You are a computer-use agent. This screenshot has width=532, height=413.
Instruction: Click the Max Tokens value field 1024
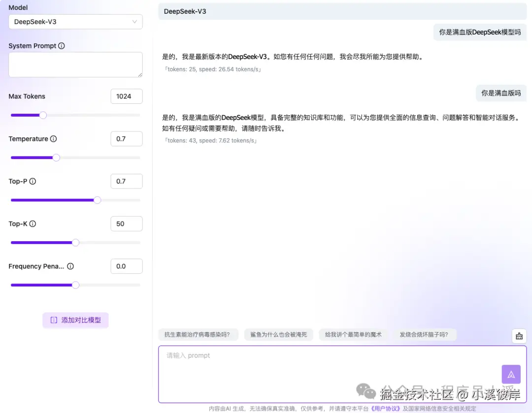tap(127, 96)
